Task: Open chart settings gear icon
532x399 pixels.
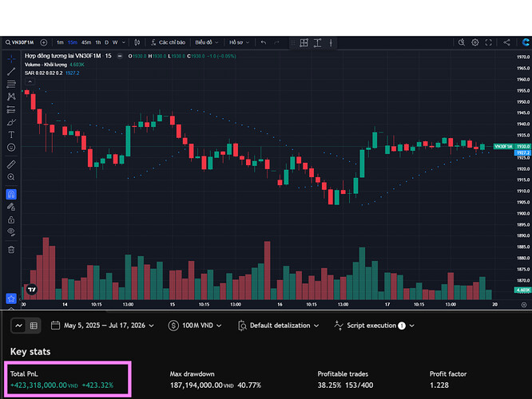Action: coord(475,42)
